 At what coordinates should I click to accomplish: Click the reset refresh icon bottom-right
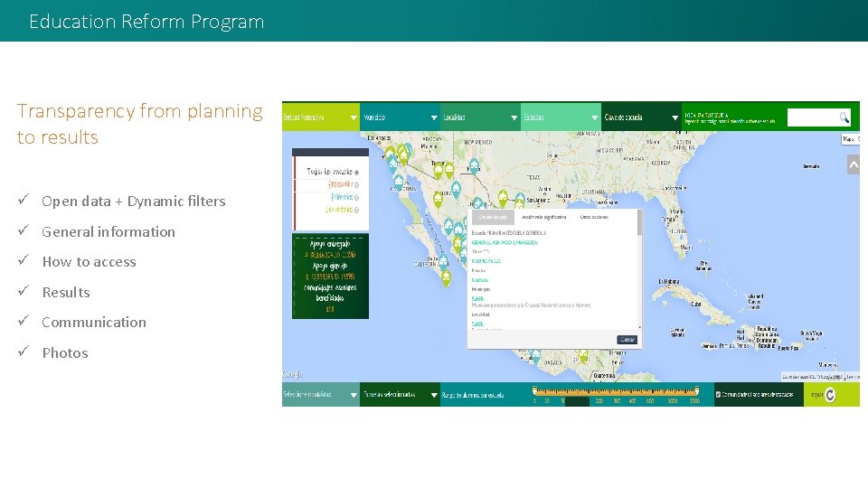point(830,395)
